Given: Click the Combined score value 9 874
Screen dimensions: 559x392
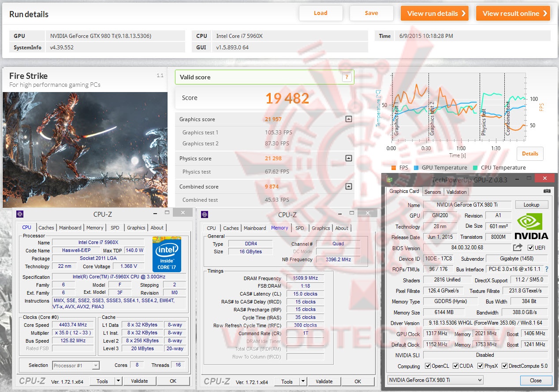Looking at the screenshot, I should pyautogui.click(x=272, y=187).
